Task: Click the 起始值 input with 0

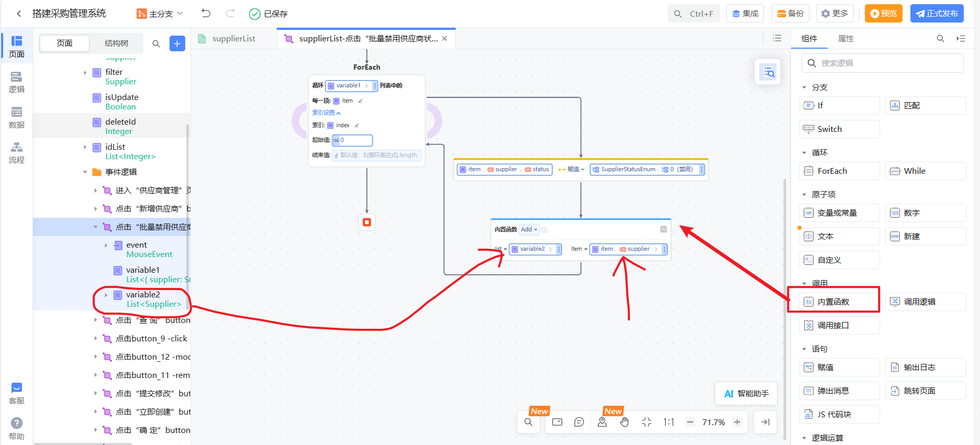Action: point(352,140)
